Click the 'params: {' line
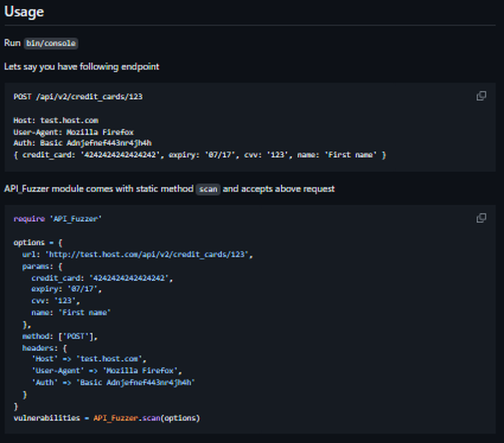Viewport: 504px width, 443px height. pyautogui.click(x=42, y=267)
